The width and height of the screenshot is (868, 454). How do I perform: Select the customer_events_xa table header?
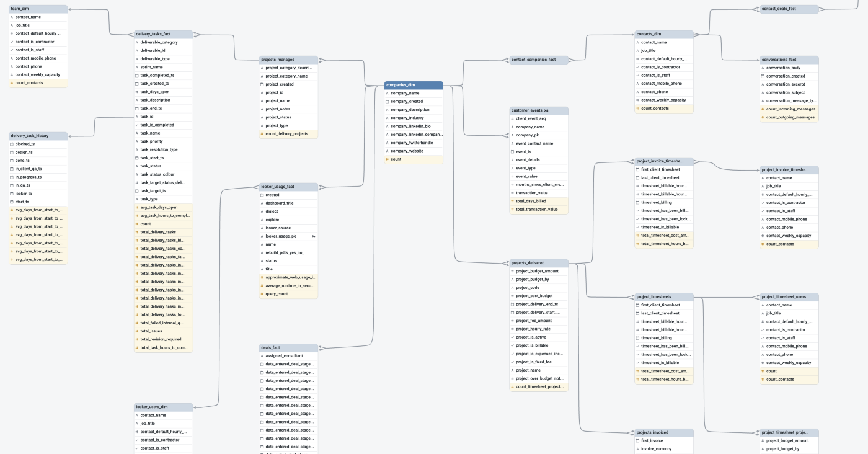point(538,110)
